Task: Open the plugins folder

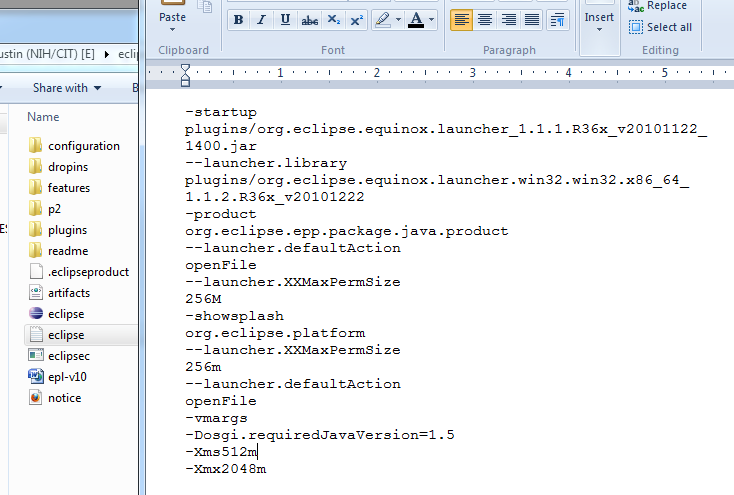Action: [67, 230]
